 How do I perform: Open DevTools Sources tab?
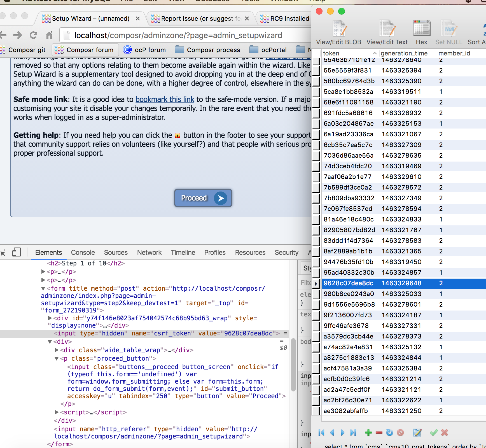116,252
